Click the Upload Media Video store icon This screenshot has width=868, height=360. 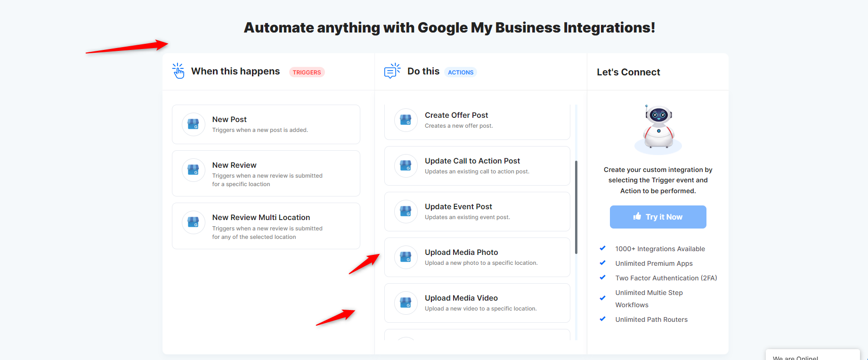[x=406, y=303]
